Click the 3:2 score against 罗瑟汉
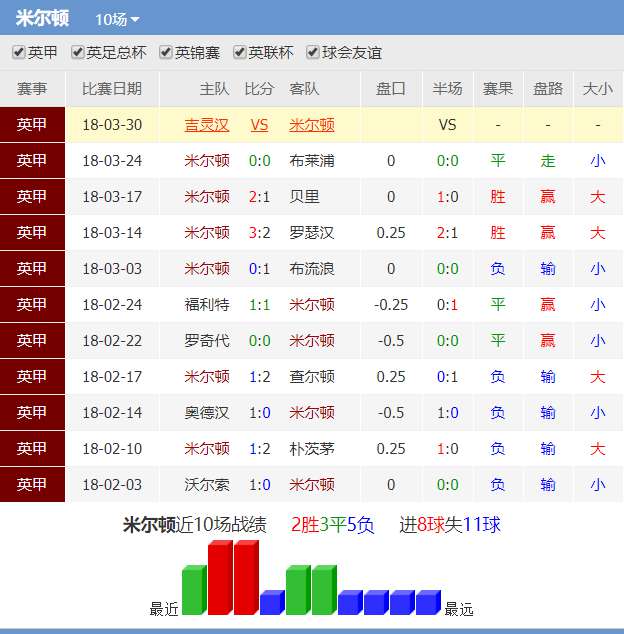This screenshot has width=624, height=634. pos(259,233)
